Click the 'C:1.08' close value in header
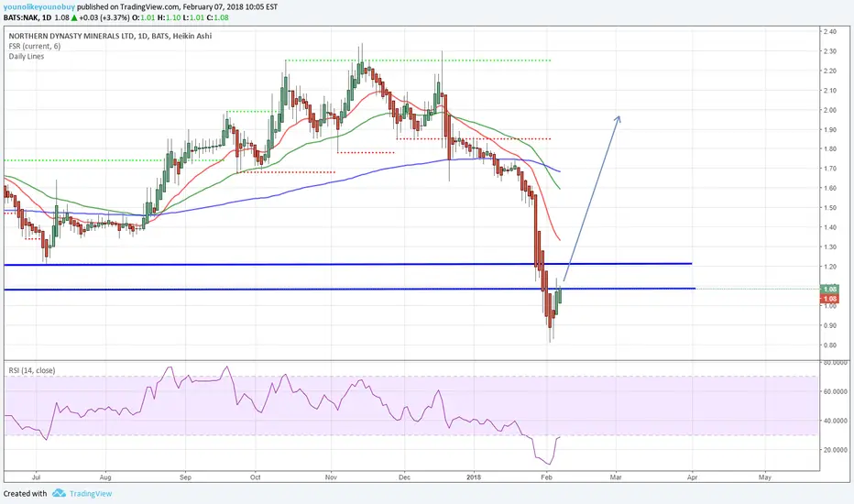The width and height of the screenshot is (854, 504). click(x=218, y=17)
